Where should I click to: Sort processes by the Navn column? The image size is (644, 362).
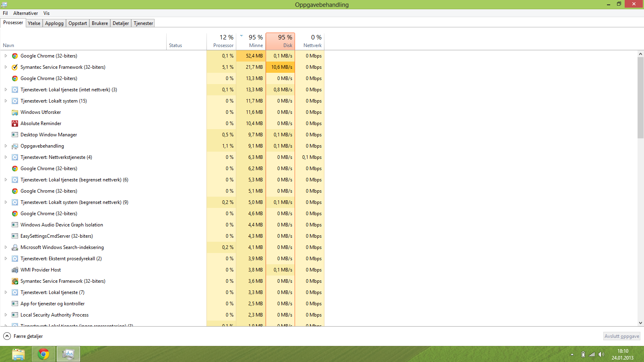pyautogui.click(x=84, y=41)
